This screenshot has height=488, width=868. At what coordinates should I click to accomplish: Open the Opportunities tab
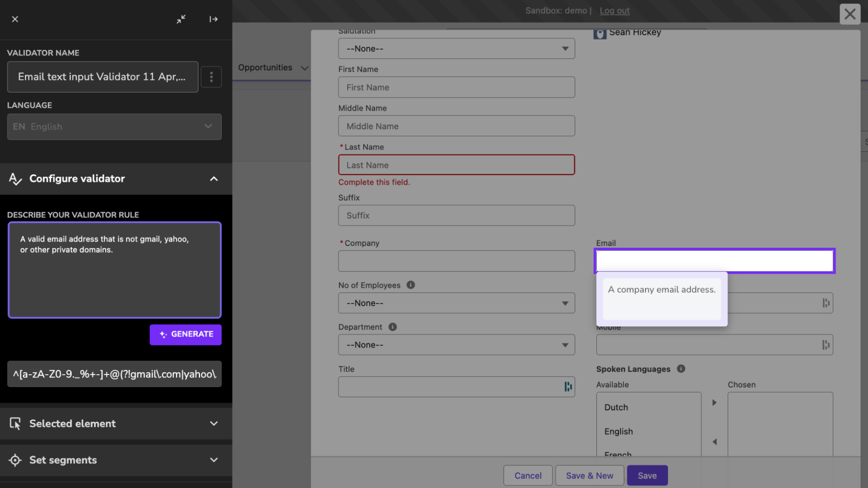pos(265,68)
